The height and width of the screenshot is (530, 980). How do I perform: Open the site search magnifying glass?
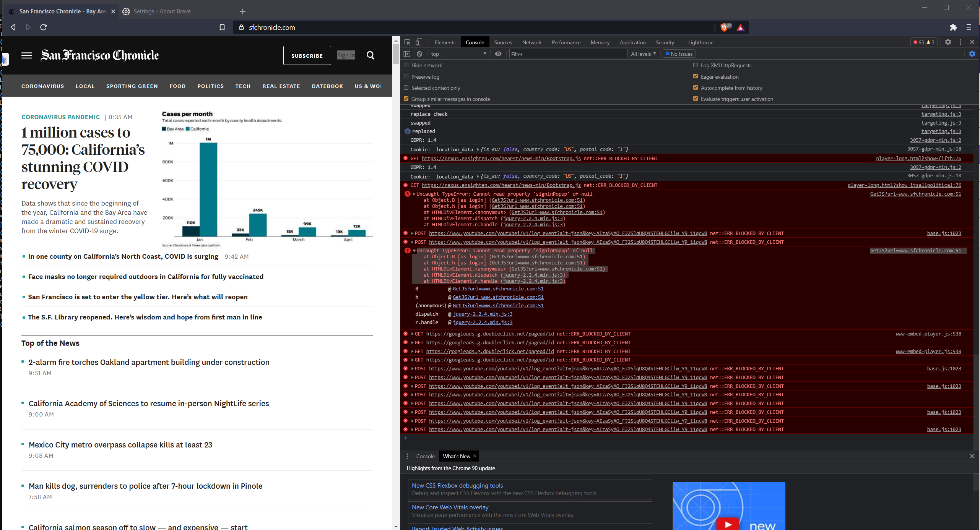(370, 55)
